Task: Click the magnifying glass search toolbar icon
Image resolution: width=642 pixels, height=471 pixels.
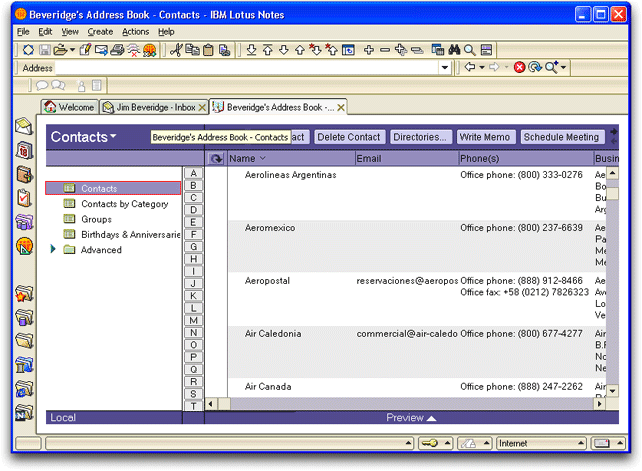Action: (x=470, y=50)
